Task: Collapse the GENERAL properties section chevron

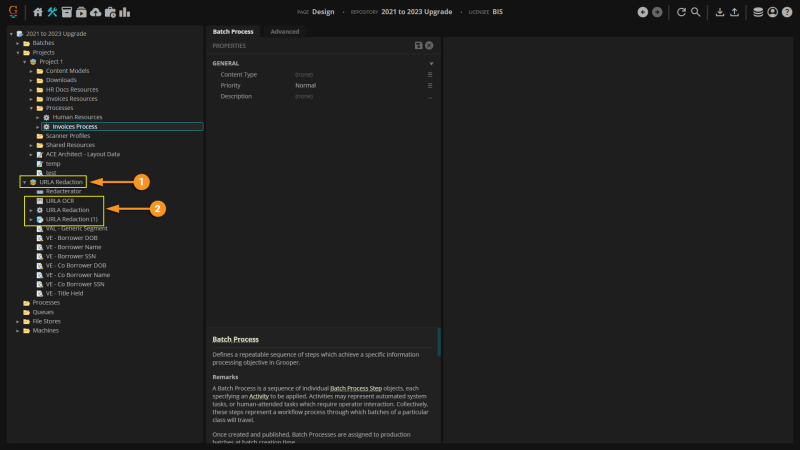Action: pos(431,64)
